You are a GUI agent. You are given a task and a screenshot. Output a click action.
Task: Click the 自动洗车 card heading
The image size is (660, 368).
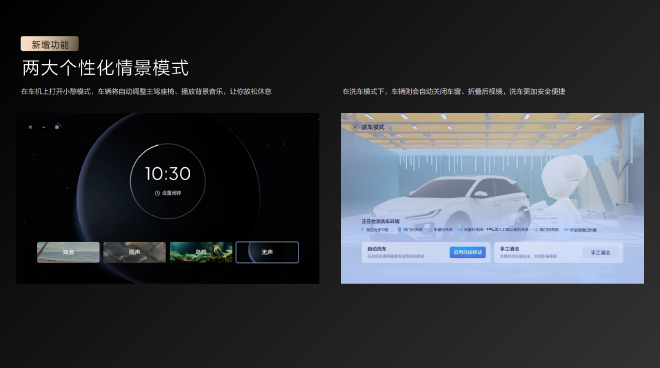377,249
